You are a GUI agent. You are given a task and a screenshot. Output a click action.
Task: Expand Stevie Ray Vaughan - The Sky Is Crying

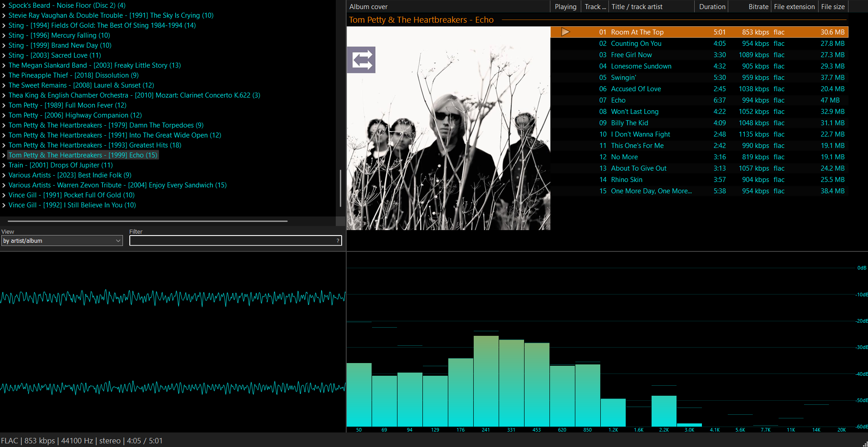(x=4, y=15)
